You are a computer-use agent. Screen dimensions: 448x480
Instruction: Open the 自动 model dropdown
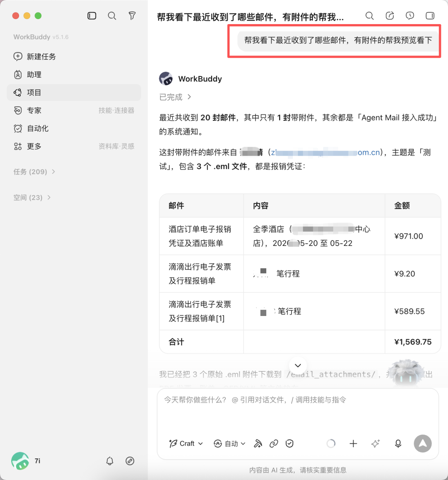coord(230,443)
